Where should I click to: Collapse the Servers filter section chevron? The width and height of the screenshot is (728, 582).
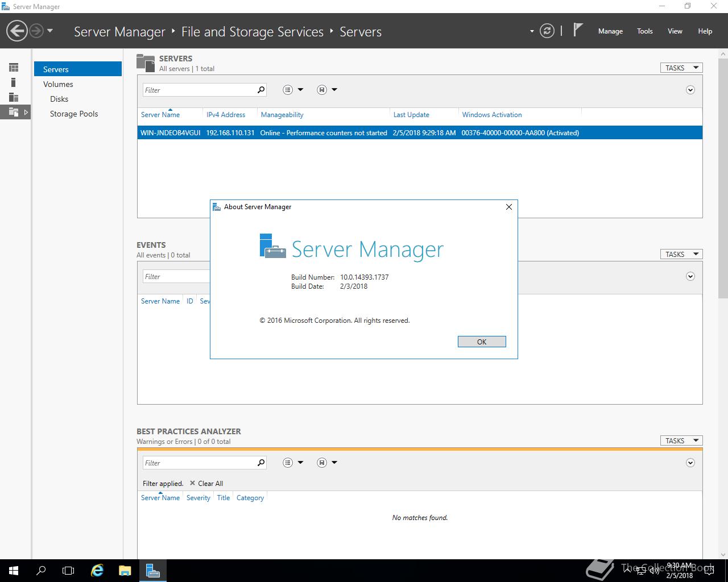click(x=690, y=90)
